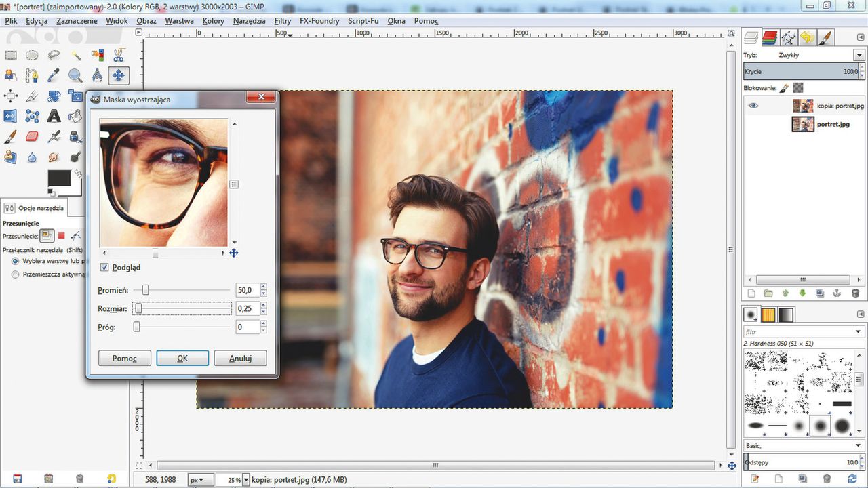Open the Kolory menu
This screenshot has height=488, width=868.
click(x=213, y=21)
